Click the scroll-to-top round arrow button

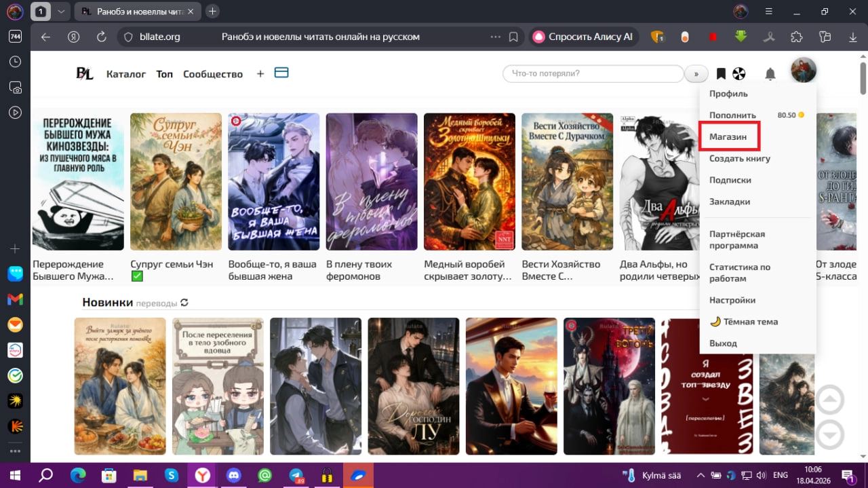pyautogui.click(x=829, y=400)
